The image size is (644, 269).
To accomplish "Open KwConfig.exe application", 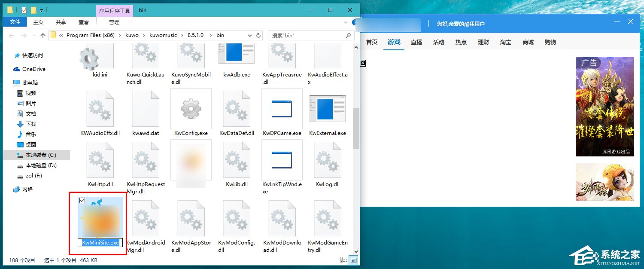I will pyautogui.click(x=191, y=108).
